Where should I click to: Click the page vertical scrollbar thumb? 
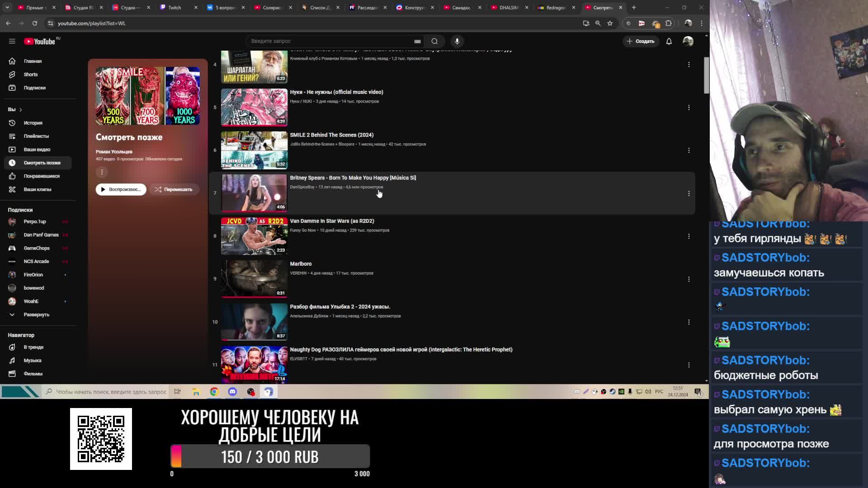pos(706,75)
